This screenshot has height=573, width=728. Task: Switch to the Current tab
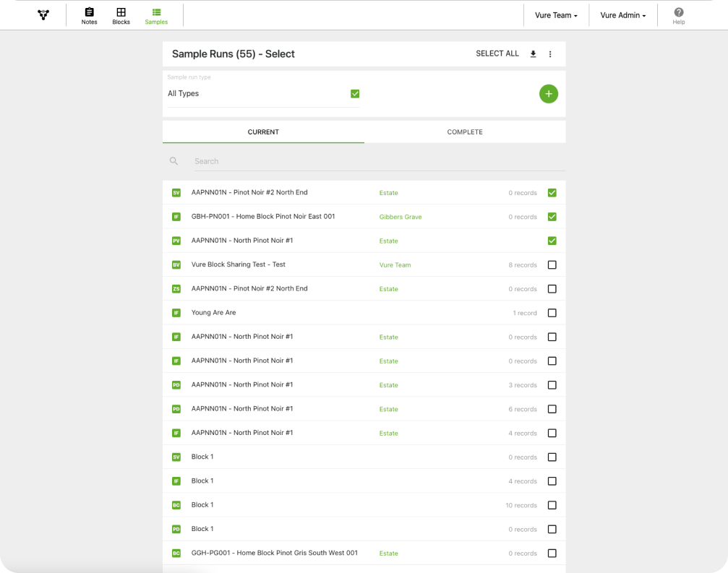[263, 132]
